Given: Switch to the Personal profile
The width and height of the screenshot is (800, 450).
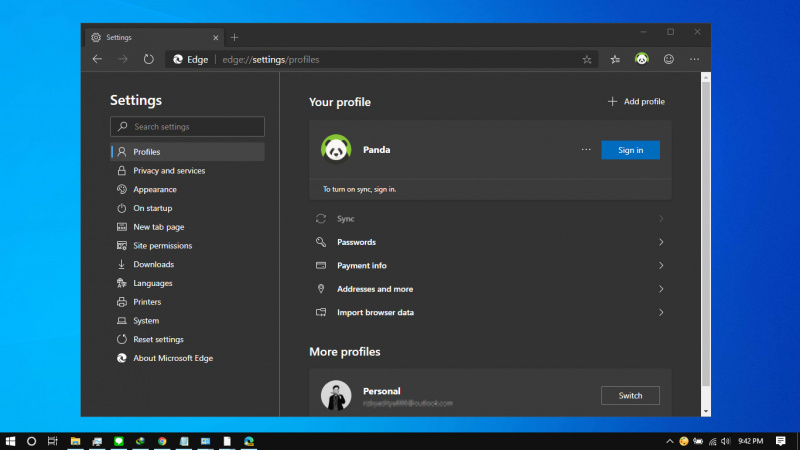Looking at the screenshot, I should (x=630, y=395).
